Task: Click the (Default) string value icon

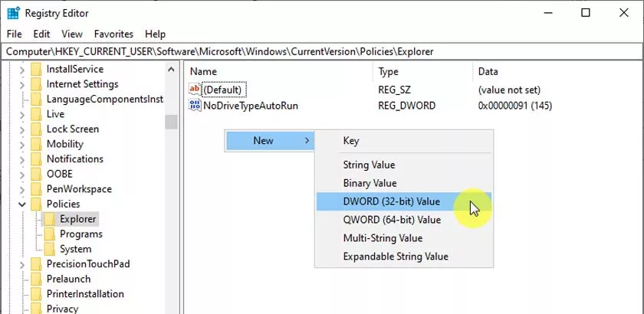Action: tap(195, 90)
